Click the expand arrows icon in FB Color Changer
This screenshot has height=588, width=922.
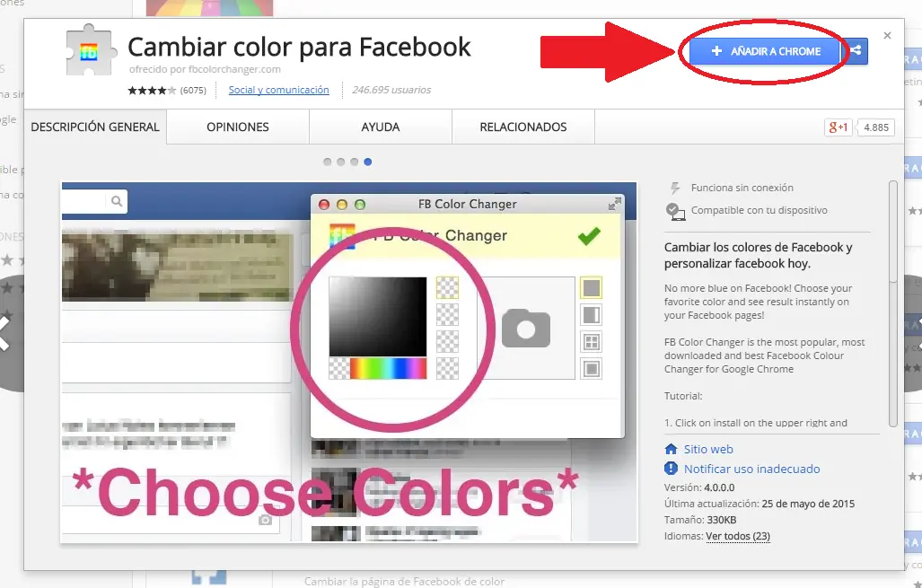pyautogui.click(x=614, y=204)
